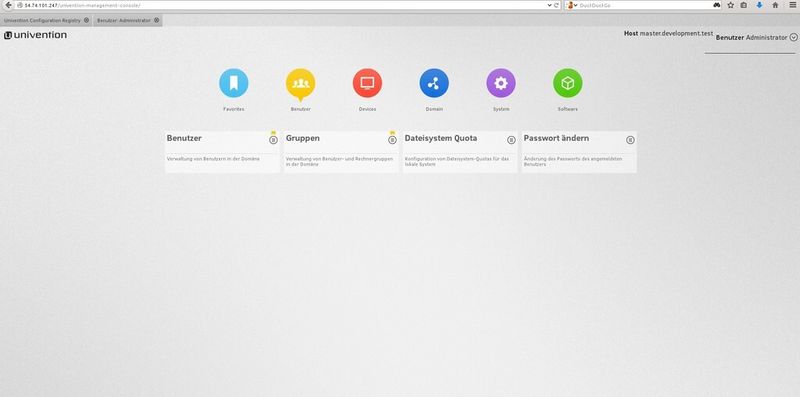
Task: Close the Univention Configuration Registry tab
Action: pos(86,20)
